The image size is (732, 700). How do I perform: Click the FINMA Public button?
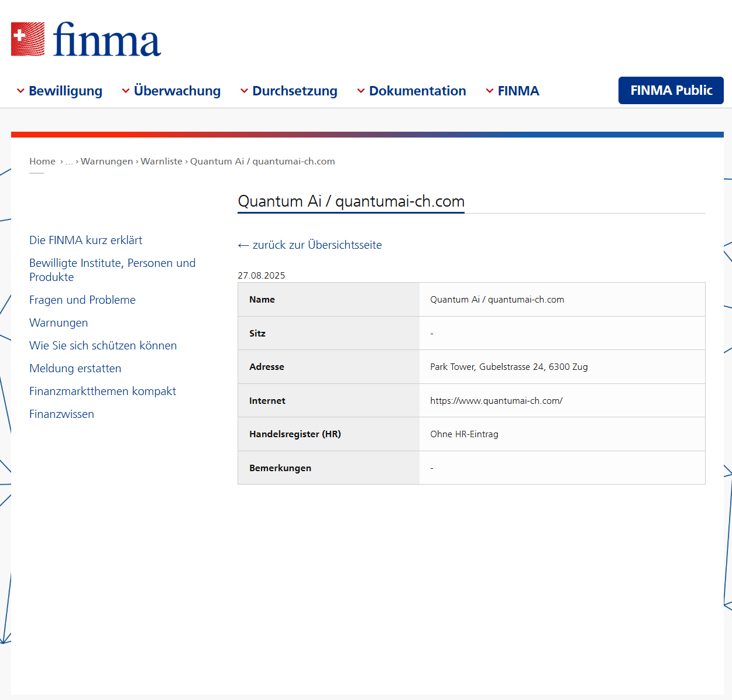[x=671, y=90]
